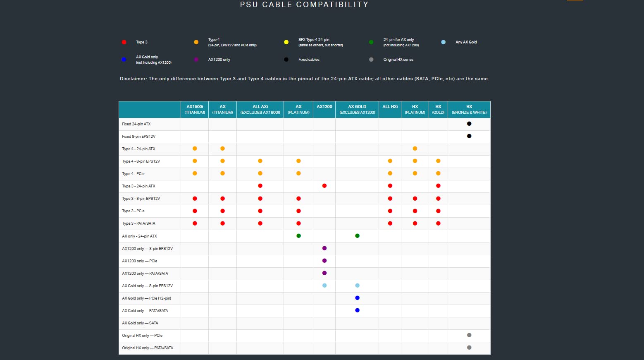The width and height of the screenshot is (644, 360).
Task: Click the black Fixed cables legend dot
Action: [x=286, y=60]
